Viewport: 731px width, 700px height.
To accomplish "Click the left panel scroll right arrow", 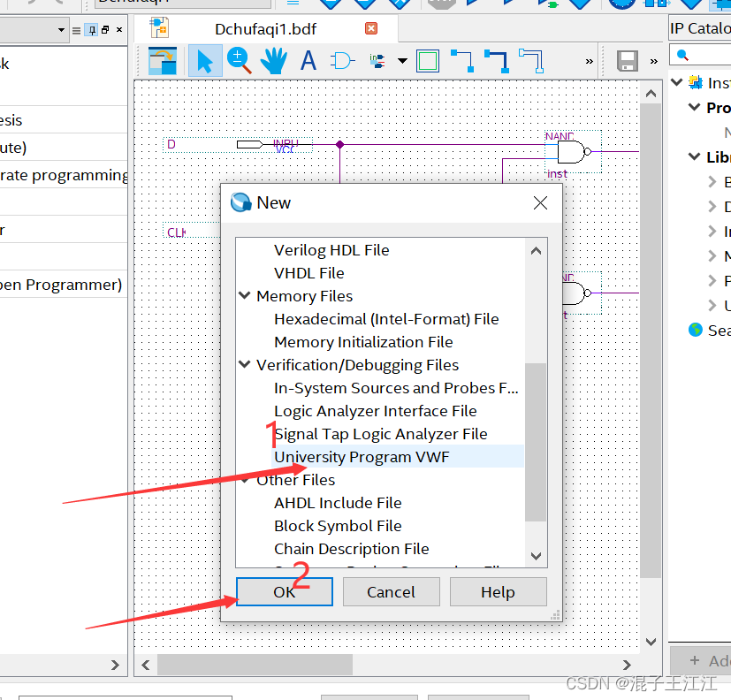I will click(x=115, y=665).
